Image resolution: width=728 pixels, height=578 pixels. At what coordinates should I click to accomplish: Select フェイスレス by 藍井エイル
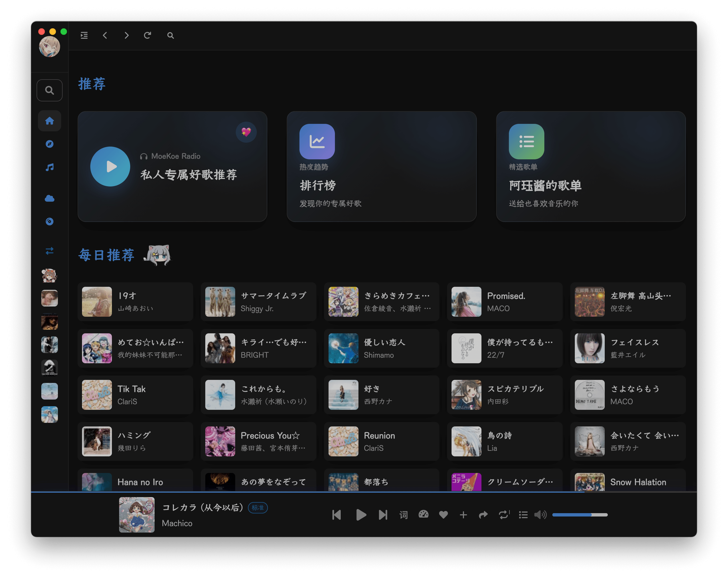coord(628,348)
